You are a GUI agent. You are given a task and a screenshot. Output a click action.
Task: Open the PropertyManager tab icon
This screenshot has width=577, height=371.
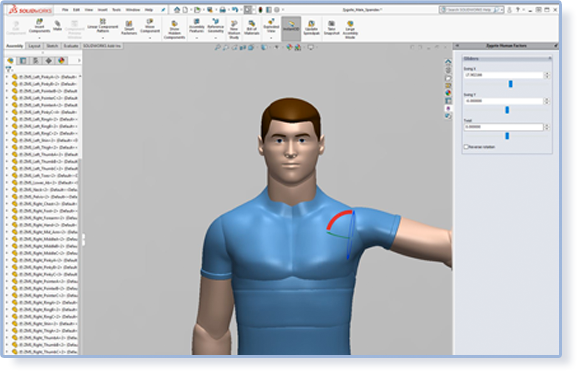(x=23, y=60)
